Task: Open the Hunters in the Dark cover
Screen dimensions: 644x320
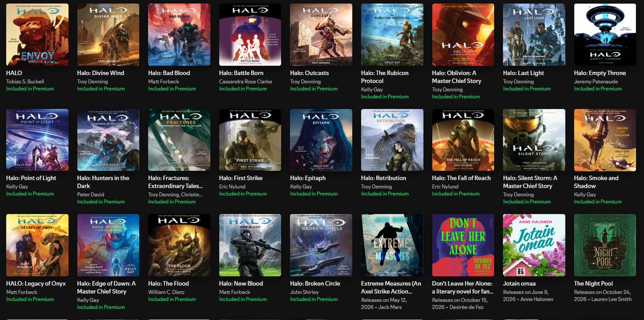Action: (x=108, y=140)
